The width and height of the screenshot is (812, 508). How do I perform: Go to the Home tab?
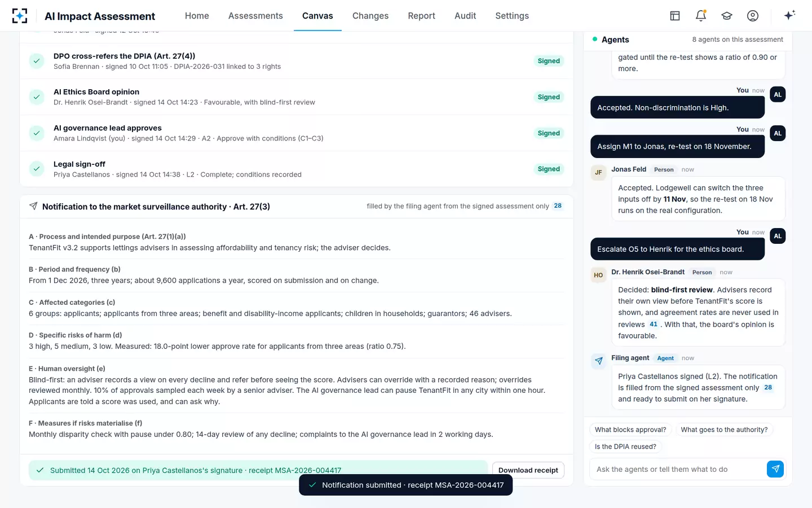(x=197, y=16)
